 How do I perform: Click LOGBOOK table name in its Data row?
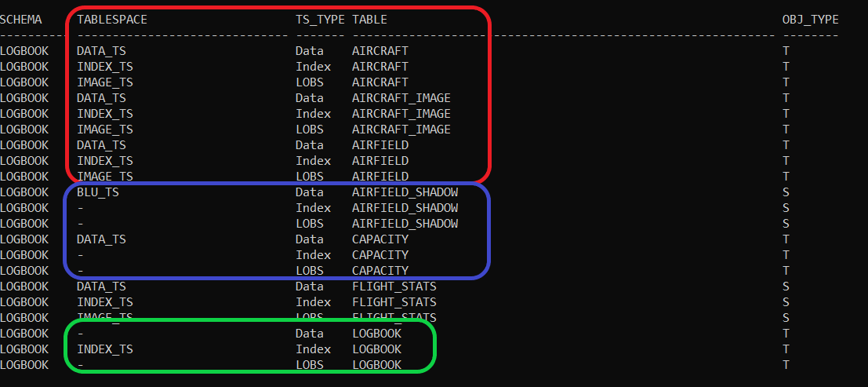[x=376, y=334]
